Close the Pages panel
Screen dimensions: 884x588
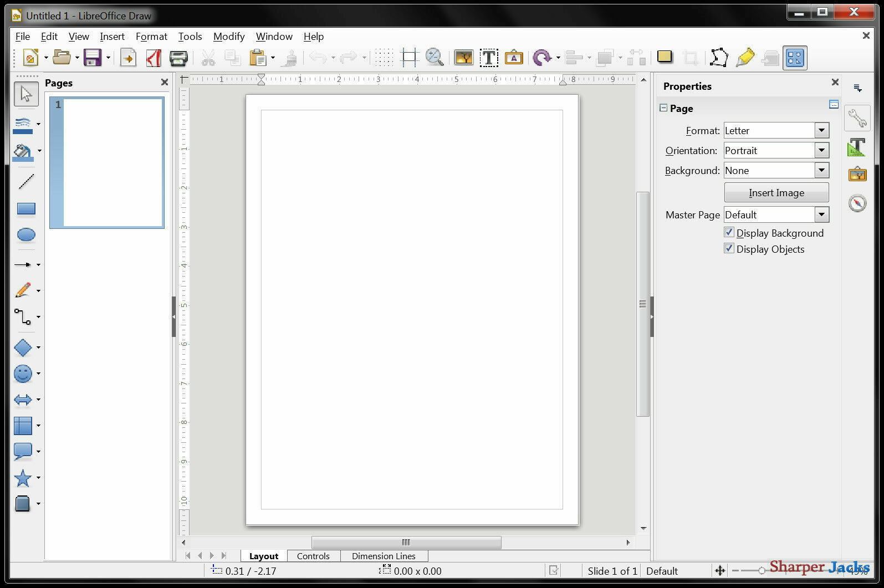tap(165, 82)
